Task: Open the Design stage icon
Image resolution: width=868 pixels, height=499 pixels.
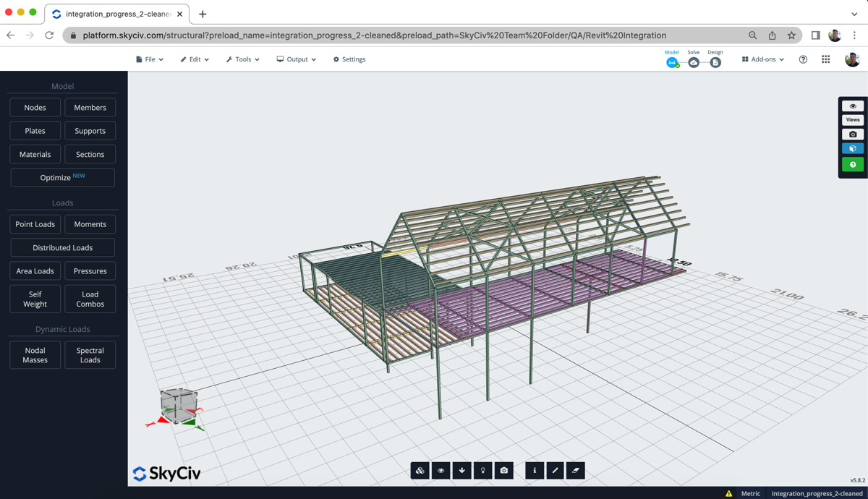Action: [715, 63]
